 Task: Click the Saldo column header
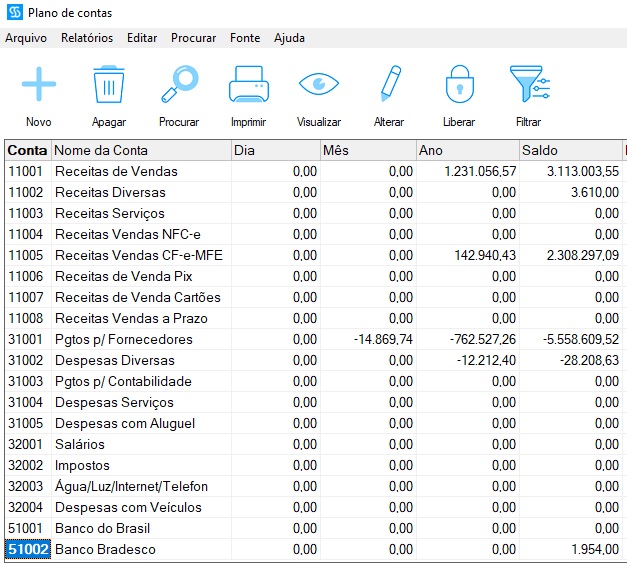click(568, 150)
